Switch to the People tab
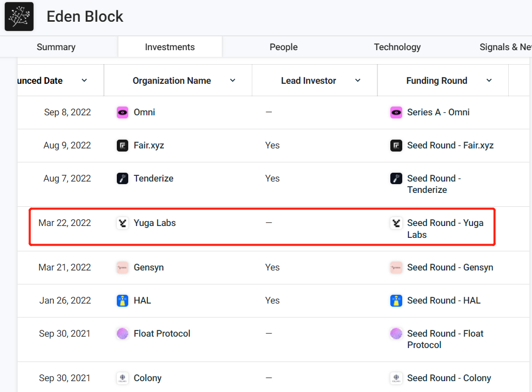Image resolution: width=532 pixels, height=392 pixels. (283, 47)
